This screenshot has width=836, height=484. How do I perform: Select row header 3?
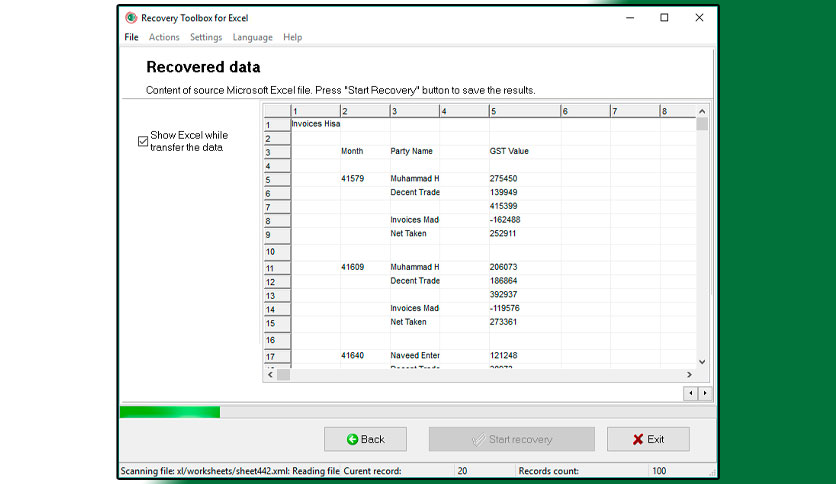tap(277, 152)
